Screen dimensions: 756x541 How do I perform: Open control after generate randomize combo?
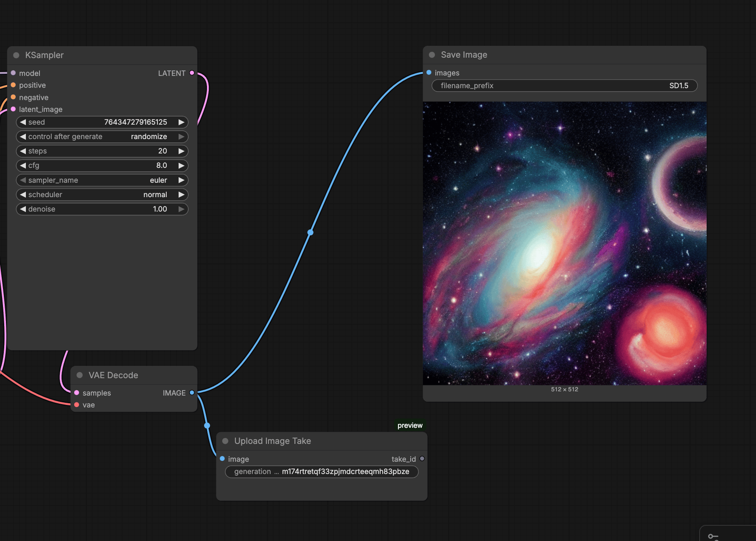point(102,137)
